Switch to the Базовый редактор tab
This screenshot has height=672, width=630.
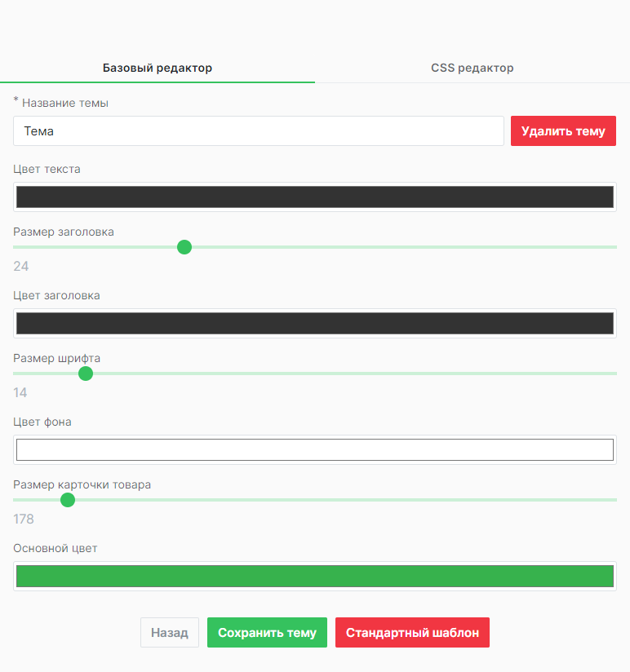point(157,68)
